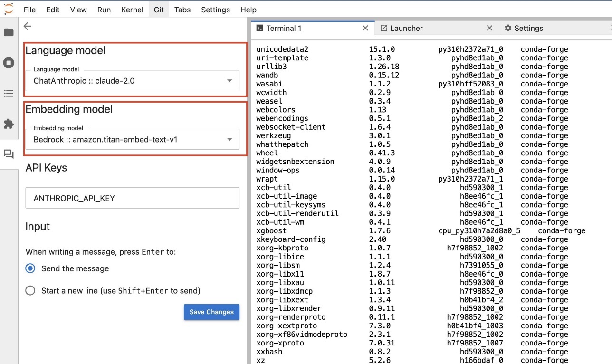Open the File menu

pyautogui.click(x=29, y=10)
